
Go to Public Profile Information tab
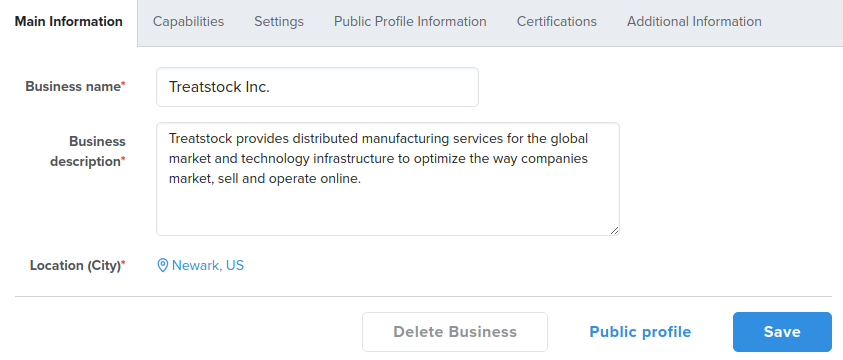click(410, 22)
